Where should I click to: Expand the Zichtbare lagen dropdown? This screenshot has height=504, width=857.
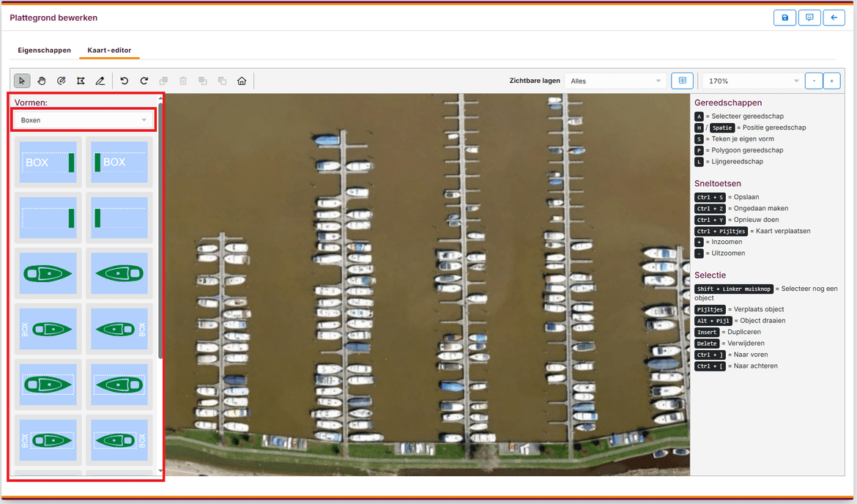pos(615,81)
